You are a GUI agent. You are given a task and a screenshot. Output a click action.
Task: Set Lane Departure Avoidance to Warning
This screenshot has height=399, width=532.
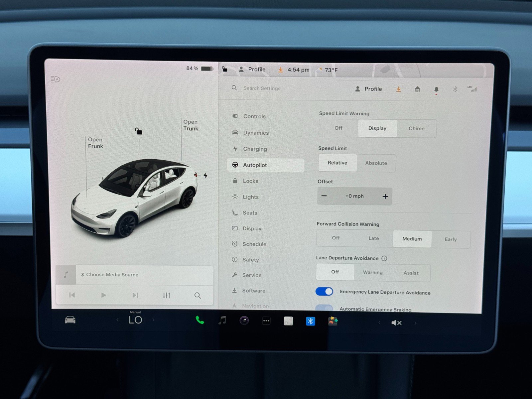(x=372, y=272)
